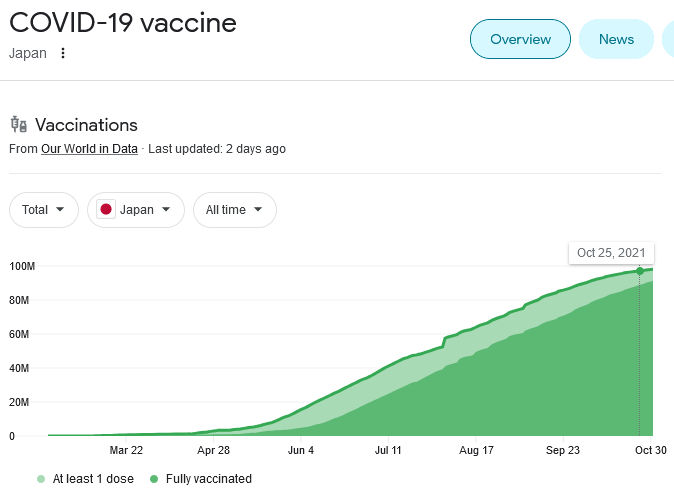Click the arrow on the Japan country dropdown
The image size is (674, 498).
point(166,210)
